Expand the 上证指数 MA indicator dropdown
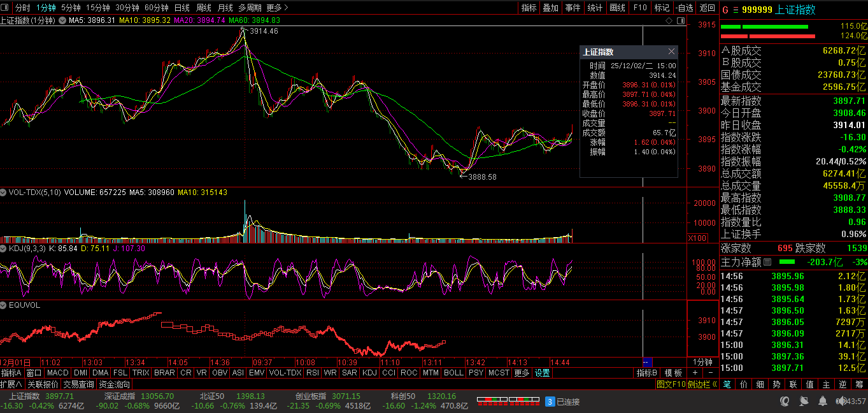The image size is (868, 413). (62, 20)
